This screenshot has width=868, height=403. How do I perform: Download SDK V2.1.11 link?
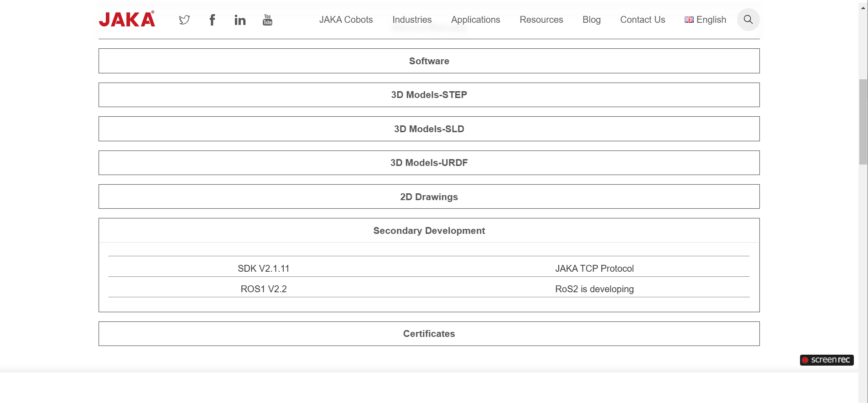[264, 269]
